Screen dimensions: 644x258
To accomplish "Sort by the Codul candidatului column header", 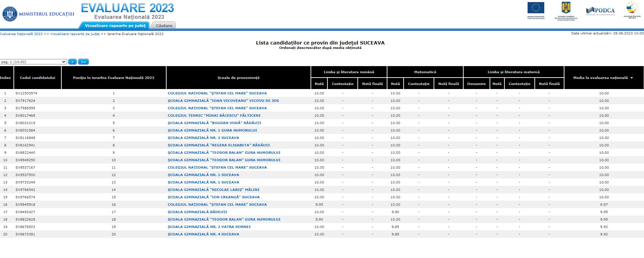I will pyautogui.click(x=37, y=78).
